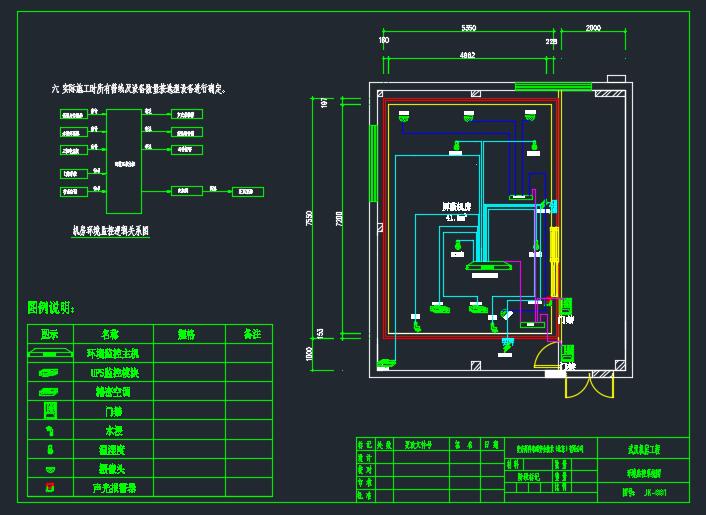This screenshot has width=706, height=515.
Task: Select the 名称 header cell in legend table
Action: coord(111,334)
